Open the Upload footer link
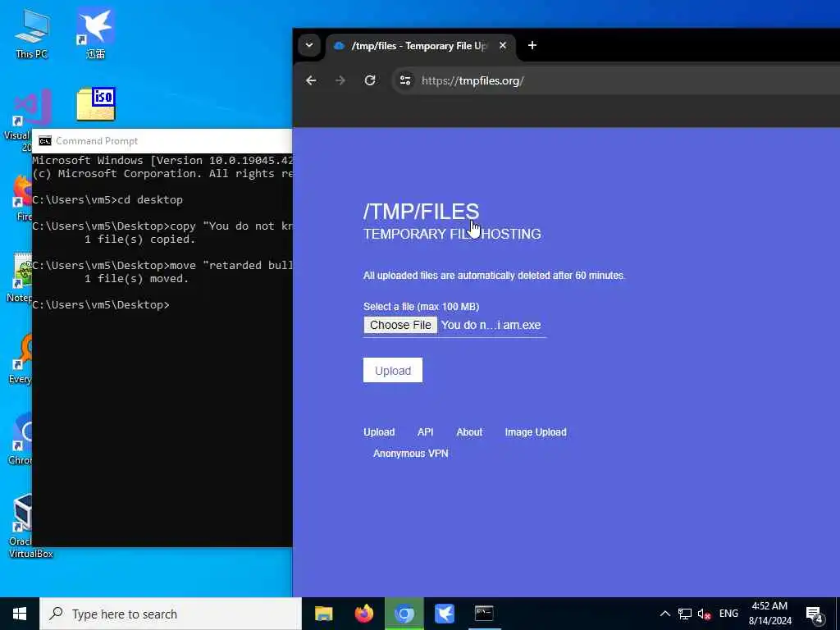The width and height of the screenshot is (840, 630). (x=379, y=431)
